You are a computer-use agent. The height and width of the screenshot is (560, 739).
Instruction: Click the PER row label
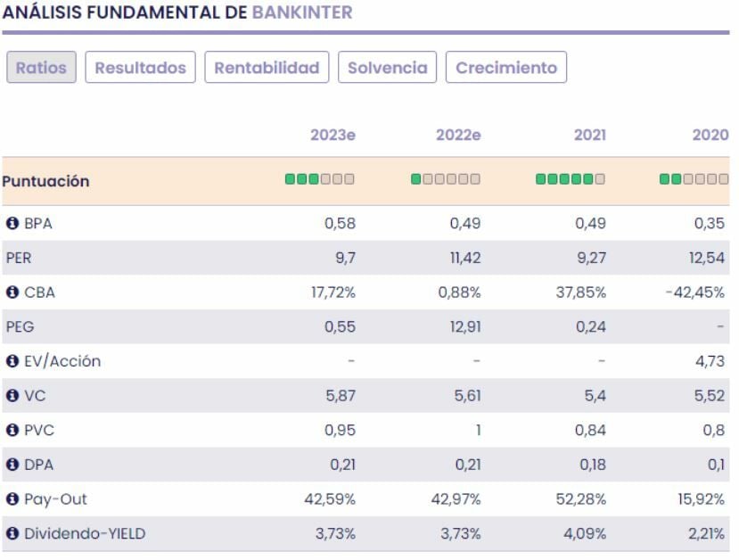click(x=20, y=258)
